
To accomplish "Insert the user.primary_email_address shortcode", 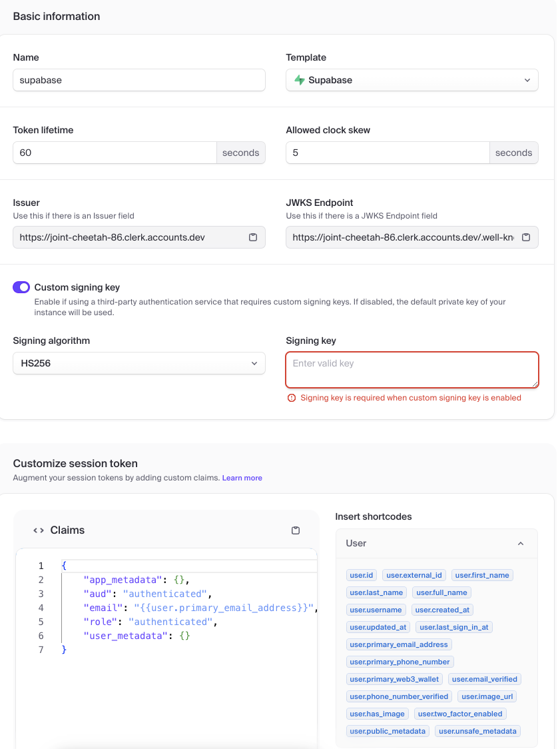I will [399, 644].
